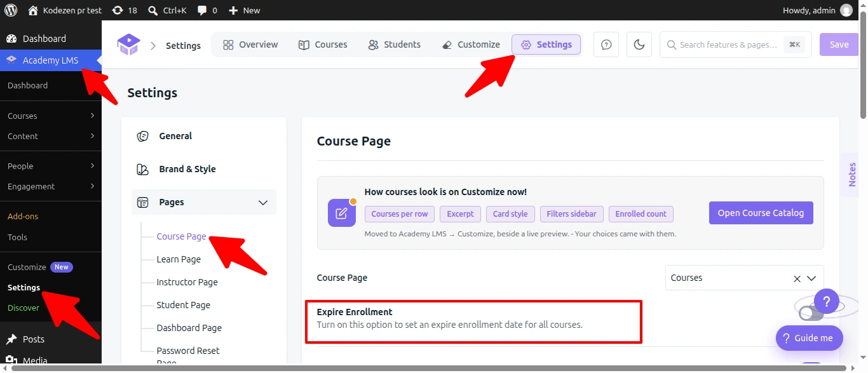Toggle the Expire Enrollment switch
The width and height of the screenshot is (868, 373).
811,313
